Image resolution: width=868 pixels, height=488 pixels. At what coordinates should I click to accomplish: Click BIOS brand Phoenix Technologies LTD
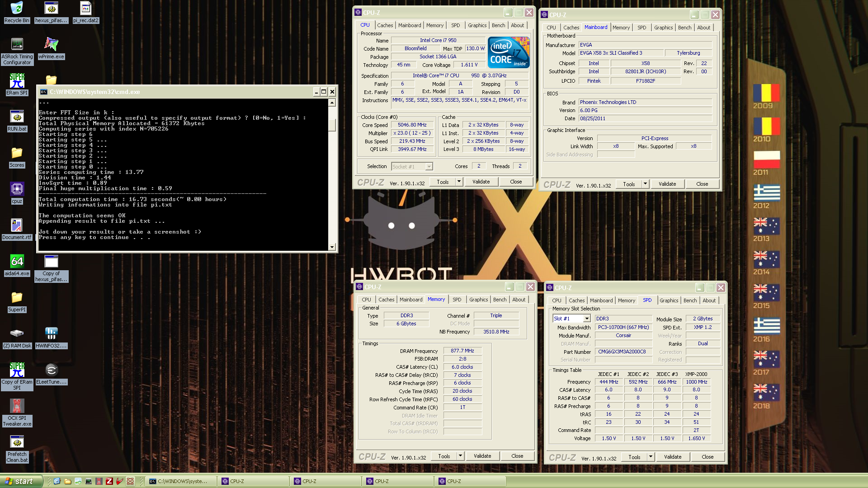(x=645, y=102)
